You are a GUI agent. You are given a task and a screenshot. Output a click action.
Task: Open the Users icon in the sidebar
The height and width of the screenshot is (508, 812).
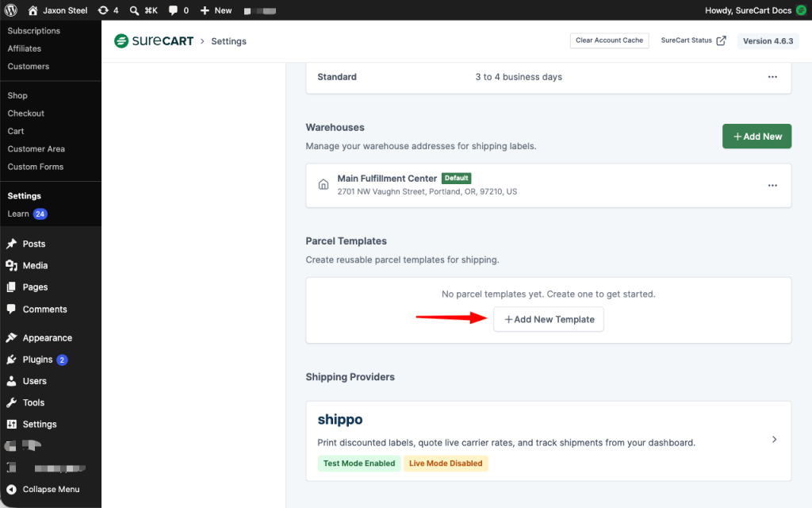click(x=11, y=381)
